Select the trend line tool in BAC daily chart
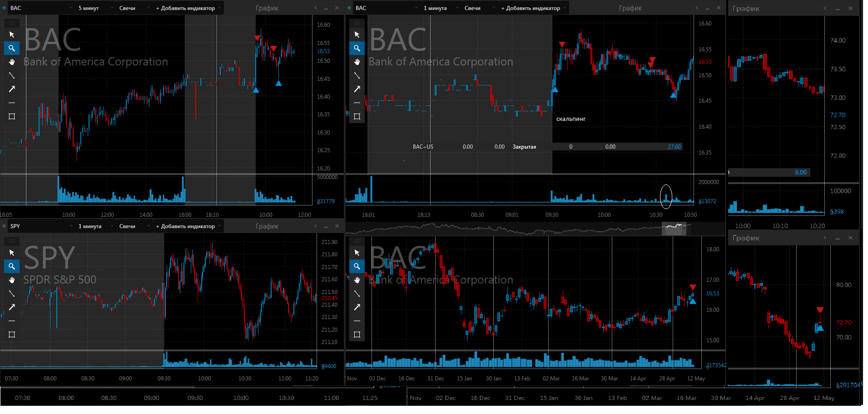Screen dimensions: 868x414 click(357, 294)
